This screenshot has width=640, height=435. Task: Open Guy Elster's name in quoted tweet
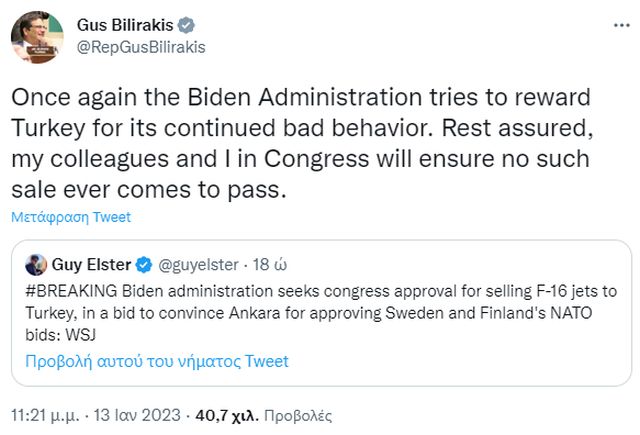pos(91,265)
